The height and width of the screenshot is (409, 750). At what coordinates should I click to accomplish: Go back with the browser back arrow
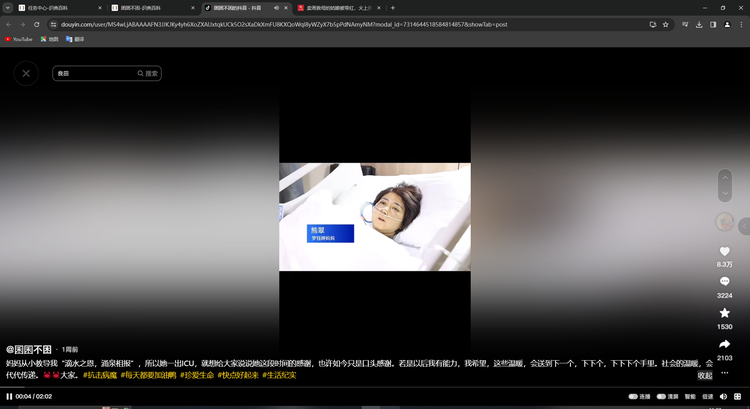pyautogui.click(x=9, y=24)
